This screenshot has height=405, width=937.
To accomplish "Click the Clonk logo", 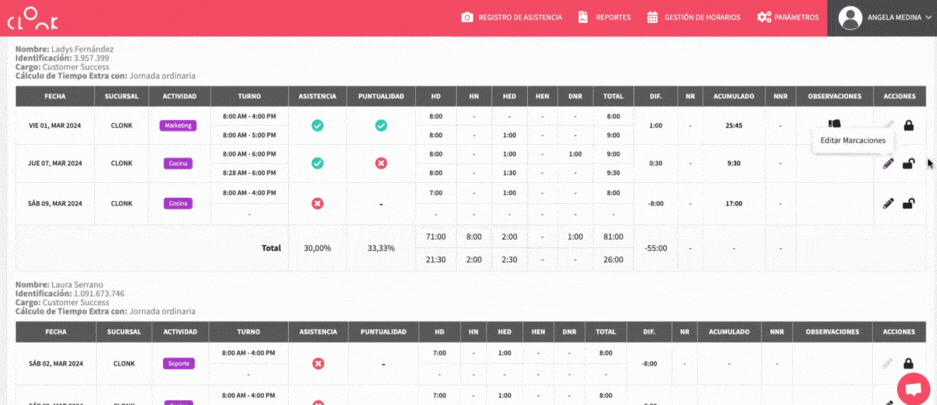I will coord(35,18).
